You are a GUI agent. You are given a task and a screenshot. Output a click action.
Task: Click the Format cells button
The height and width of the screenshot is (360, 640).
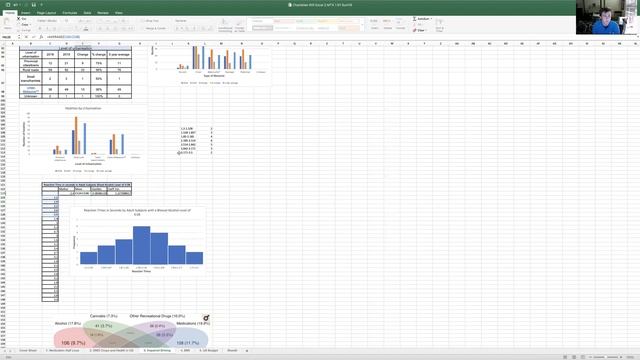(400, 24)
